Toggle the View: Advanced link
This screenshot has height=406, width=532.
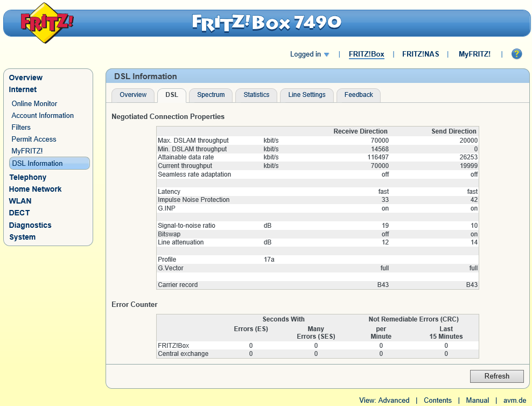pyautogui.click(x=384, y=400)
